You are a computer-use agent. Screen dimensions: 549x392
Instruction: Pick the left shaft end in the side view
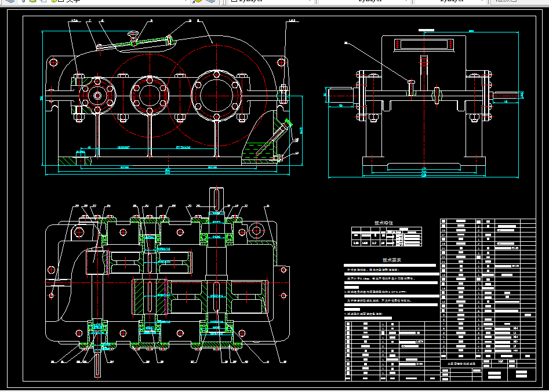pyautogui.click(x=341, y=95)
